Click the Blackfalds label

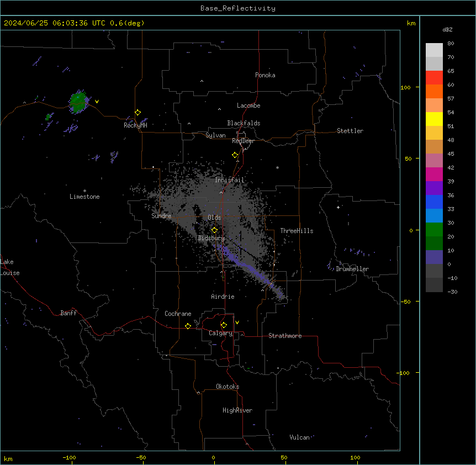pyautogui.click(x=244, y=123)
